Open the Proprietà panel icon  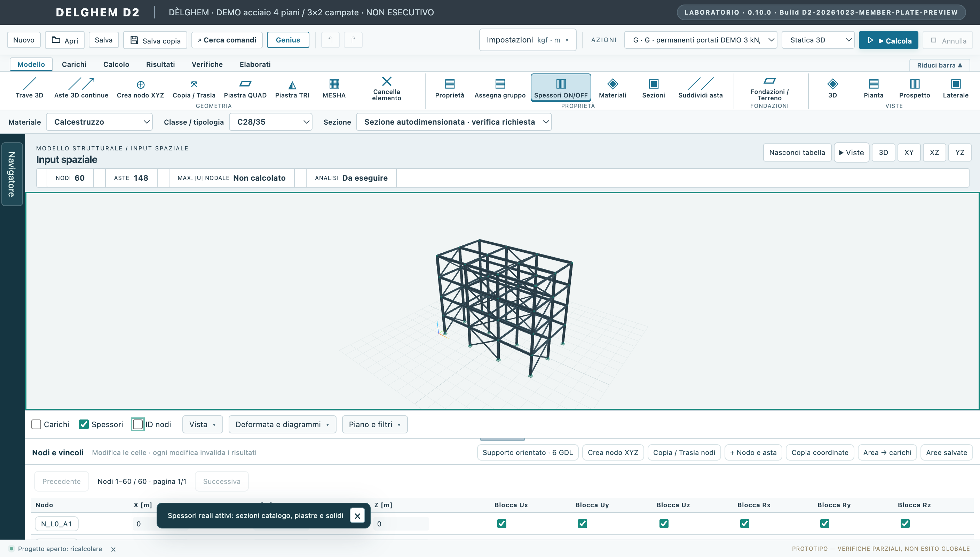(x=450, y=88)
